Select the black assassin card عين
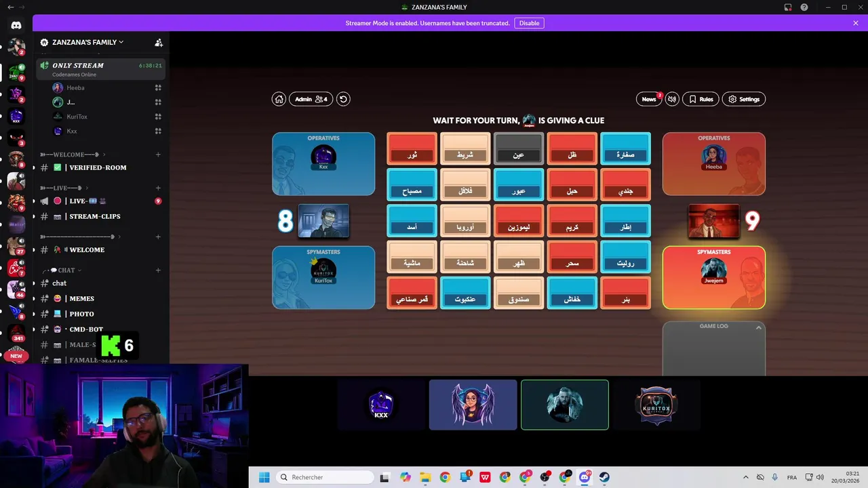The width and height of the screenshot is (868, 488). pyautogui.click(x=519, y=148)
